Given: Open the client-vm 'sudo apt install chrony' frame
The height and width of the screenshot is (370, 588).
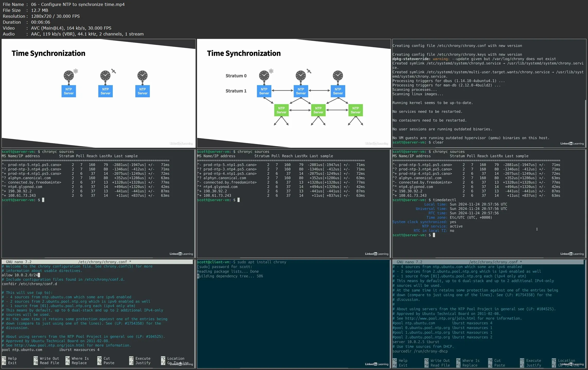Looking at the screenshot, I should pyautogui.click(x=294, y=314).
